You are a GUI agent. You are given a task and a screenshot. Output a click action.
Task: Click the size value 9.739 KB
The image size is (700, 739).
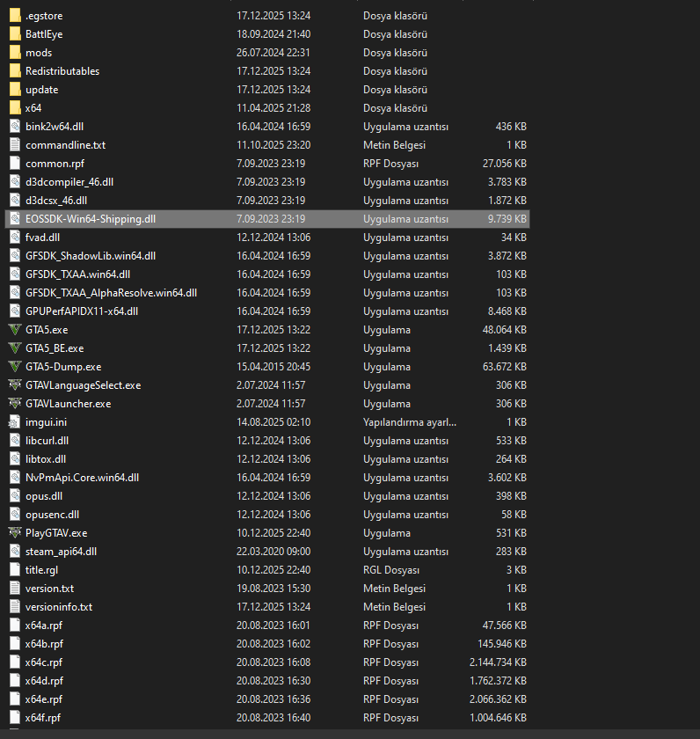507,219
